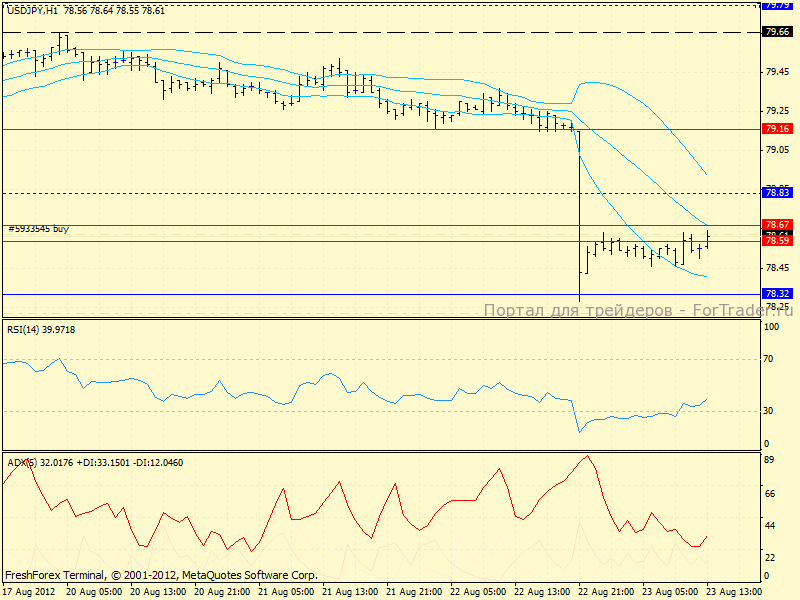Click the blue 78.32 price level tag

[x=777, y=294]
